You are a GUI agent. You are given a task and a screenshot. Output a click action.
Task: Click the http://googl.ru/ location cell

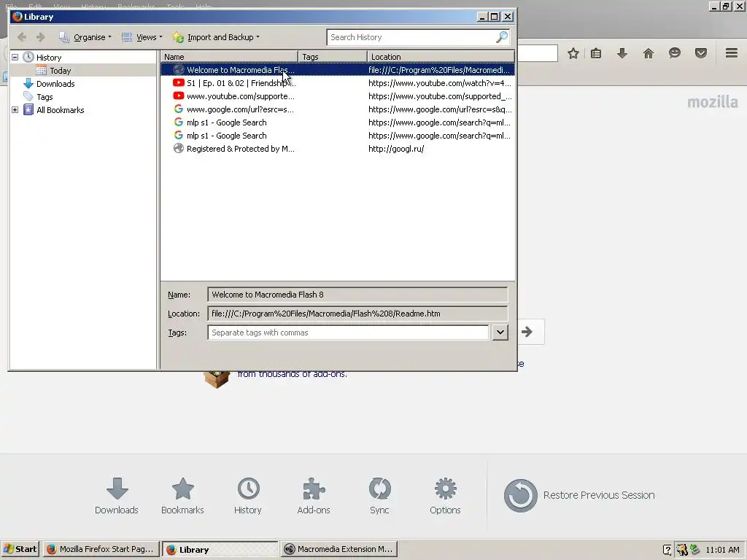(x=396, y=149)
